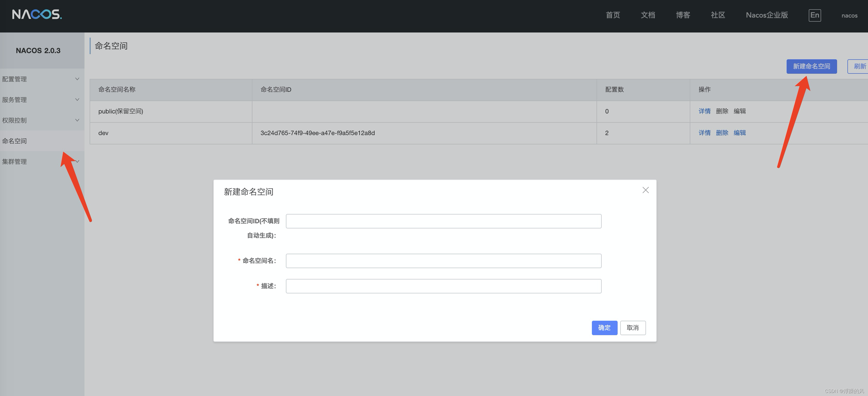868x396 pixels.
Task: Close the new namespace dialog with X
Action: 645,190
